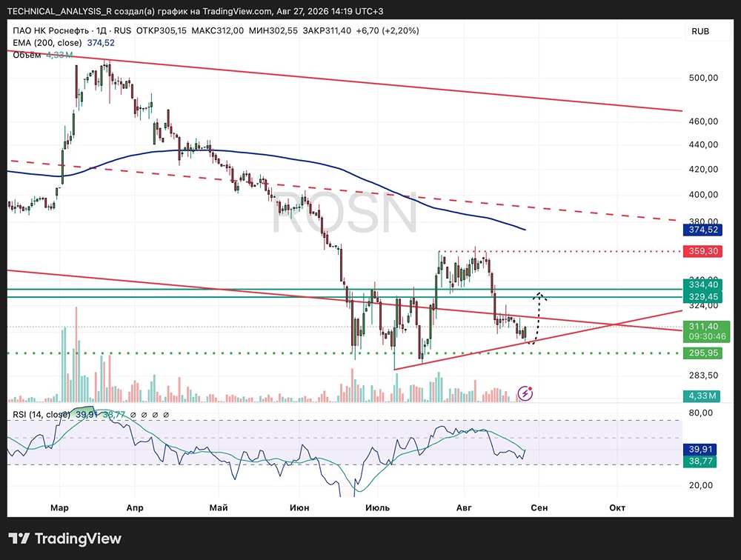
Task: Click the Мар label on time axis
Action: pyautogui.click(x=59, y=508)
